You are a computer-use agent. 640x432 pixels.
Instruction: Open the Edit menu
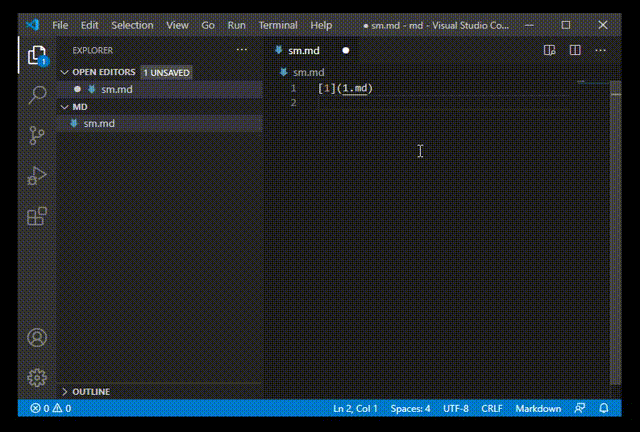(89, 25)
